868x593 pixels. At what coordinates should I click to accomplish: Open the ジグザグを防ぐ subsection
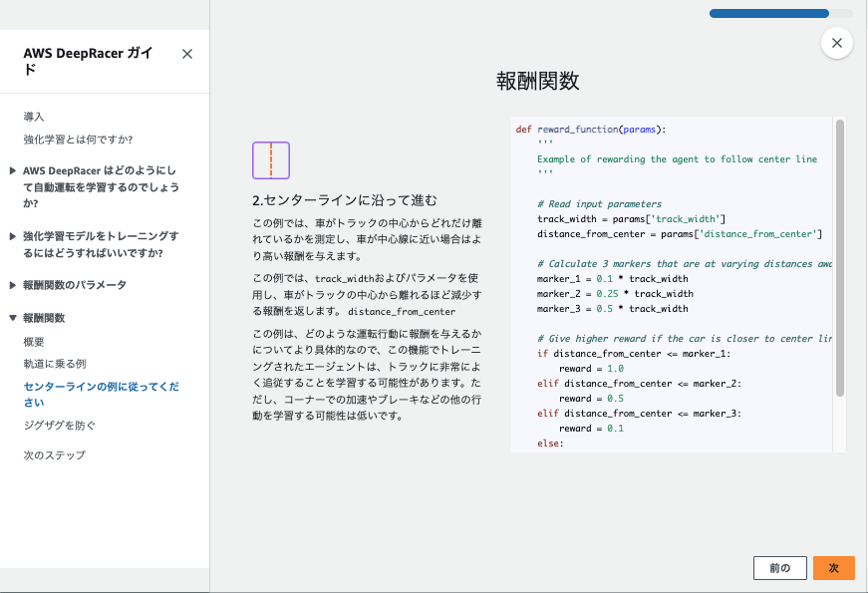(59, 426)
